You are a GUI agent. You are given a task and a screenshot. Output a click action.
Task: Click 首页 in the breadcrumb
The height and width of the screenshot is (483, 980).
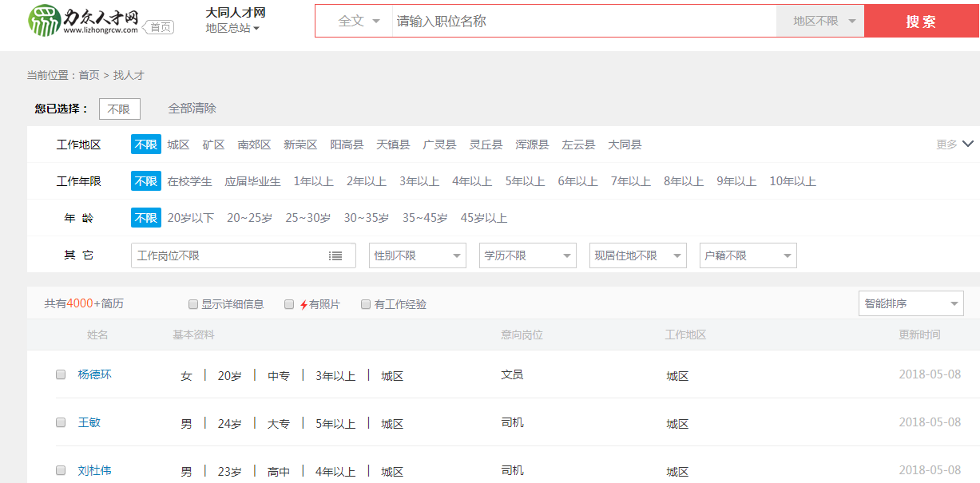[x=89, y=75]
